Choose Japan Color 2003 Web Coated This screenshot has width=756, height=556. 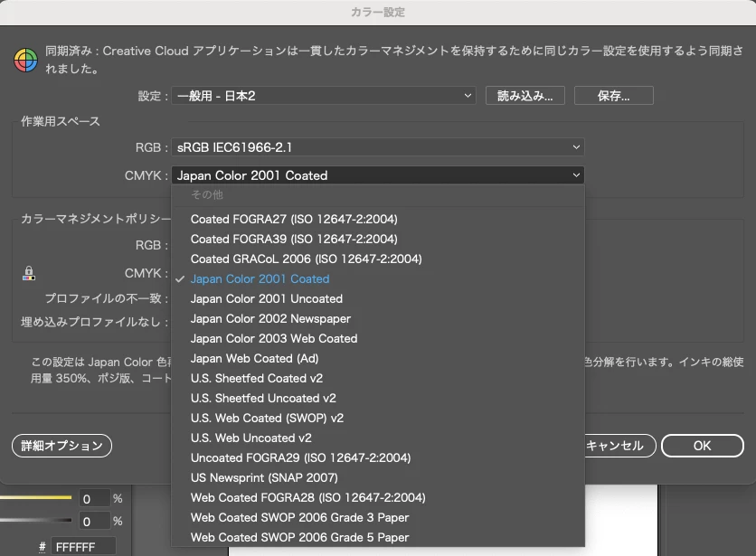tap(378, 338)
